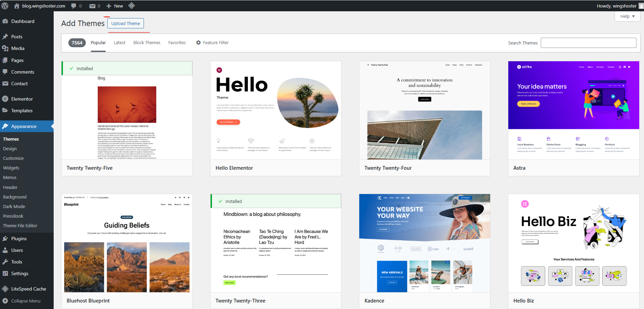Image resolution: width=644 pixels, height=309 pixels.
Task: Expand the Help dropdown
Action: point(627,16)
